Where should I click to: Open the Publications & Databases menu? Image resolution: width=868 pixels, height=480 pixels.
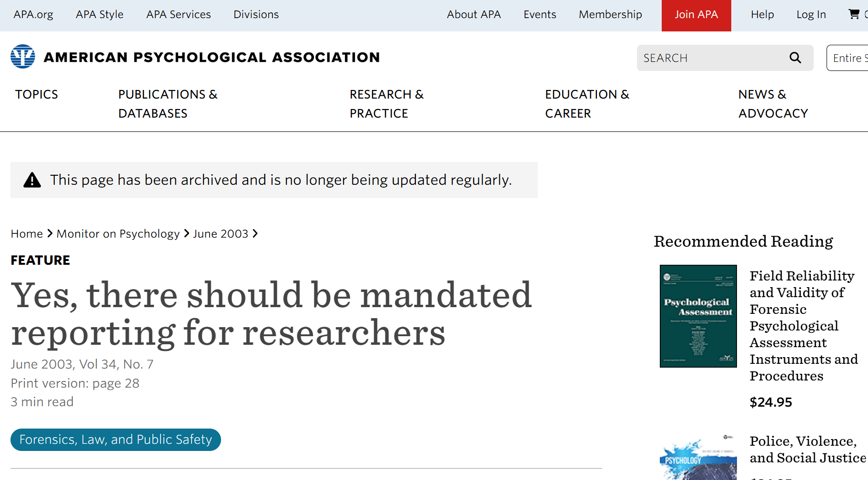(168, 104)
